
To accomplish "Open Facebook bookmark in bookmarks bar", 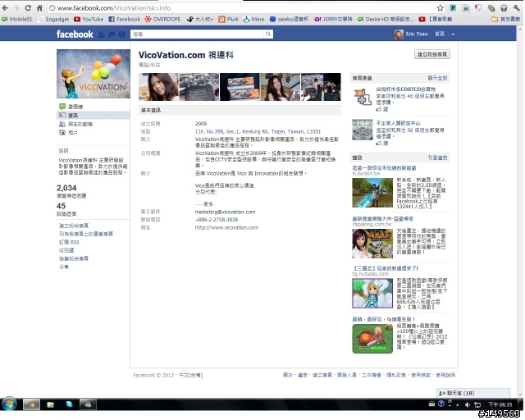I will pyautogui.click(x=124, y=20).
